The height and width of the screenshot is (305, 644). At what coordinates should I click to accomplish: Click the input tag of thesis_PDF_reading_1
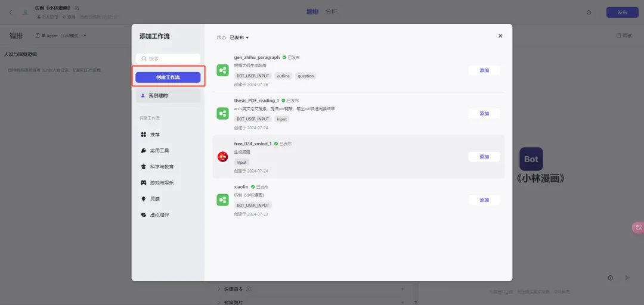pos(281,119)
